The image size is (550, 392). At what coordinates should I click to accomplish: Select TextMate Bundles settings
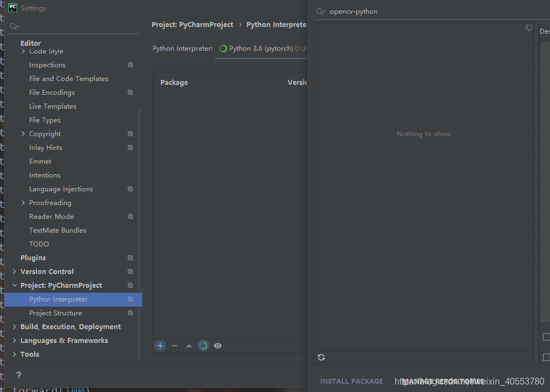[x=58, y=230]
